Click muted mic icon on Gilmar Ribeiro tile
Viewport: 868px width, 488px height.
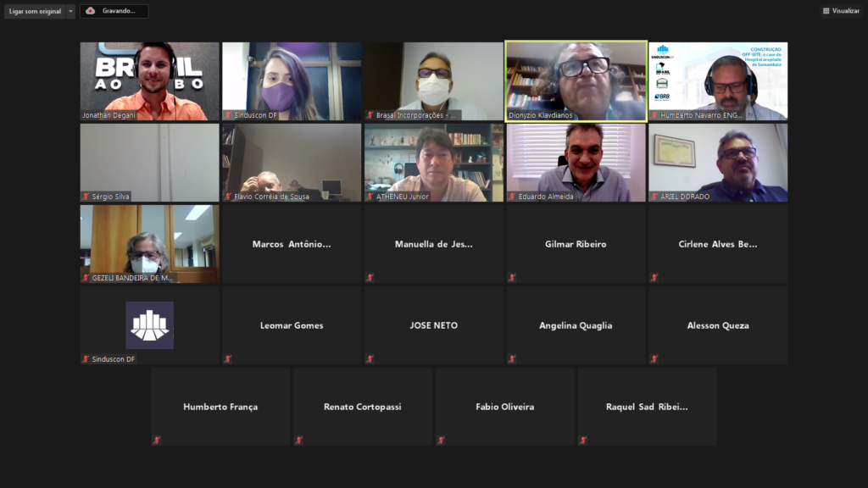tap(512, 277)
